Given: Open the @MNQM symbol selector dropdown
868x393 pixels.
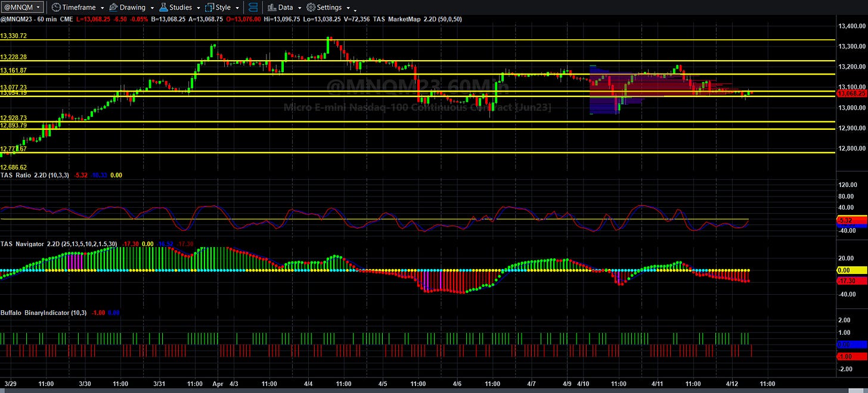Looking at the screenshot, I should click(22, 7).
